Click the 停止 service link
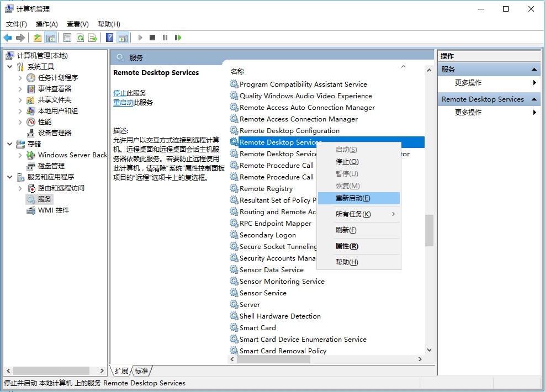Screen dimensions: 545x392 click(x=120, y=93)
